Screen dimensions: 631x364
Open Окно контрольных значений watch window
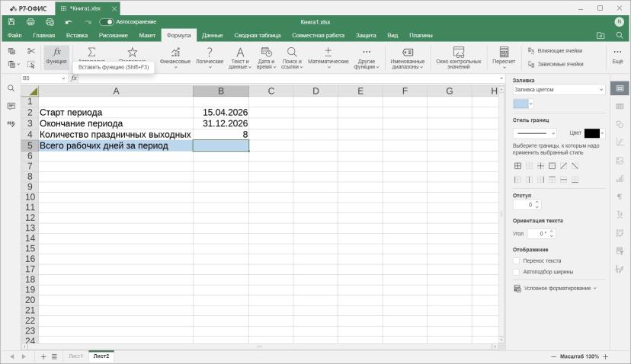pos(458,56)
